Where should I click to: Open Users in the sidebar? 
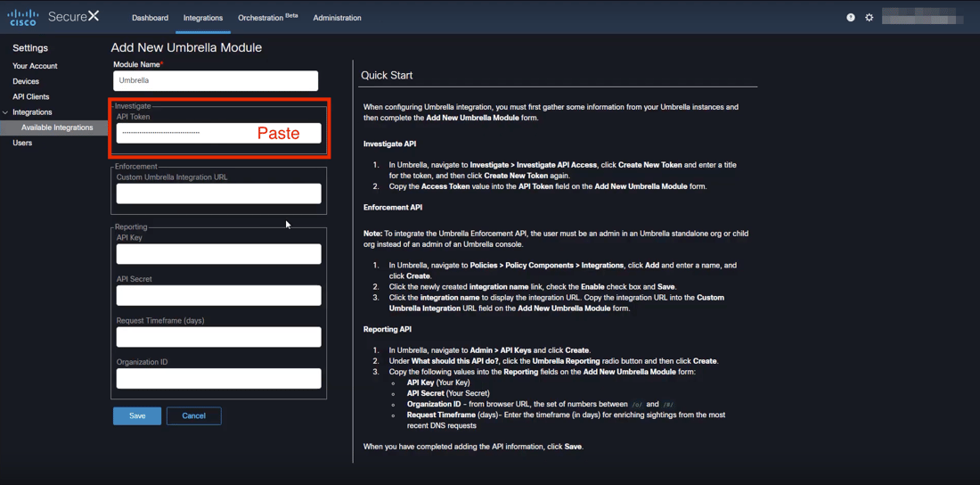click(22, 143)
